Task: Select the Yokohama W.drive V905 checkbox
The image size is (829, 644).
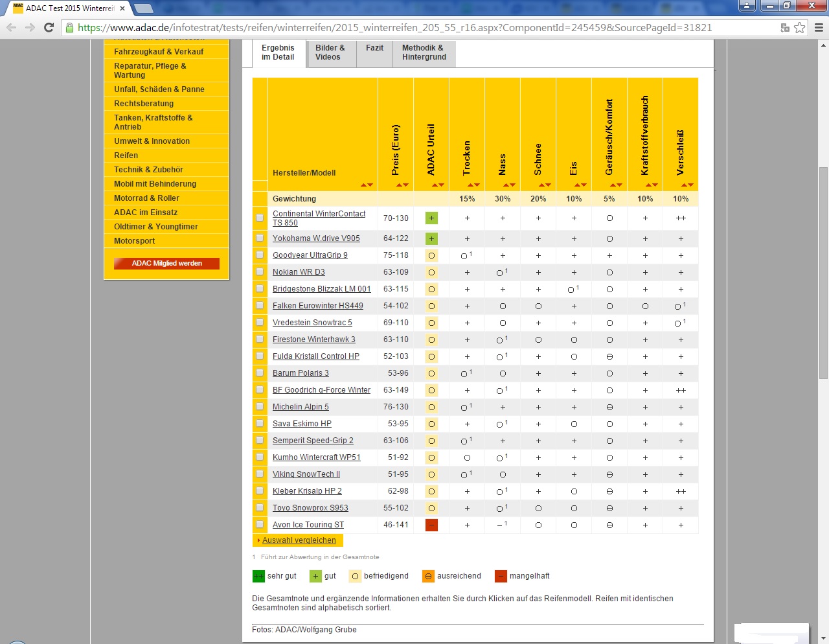Action: (260, 238)
